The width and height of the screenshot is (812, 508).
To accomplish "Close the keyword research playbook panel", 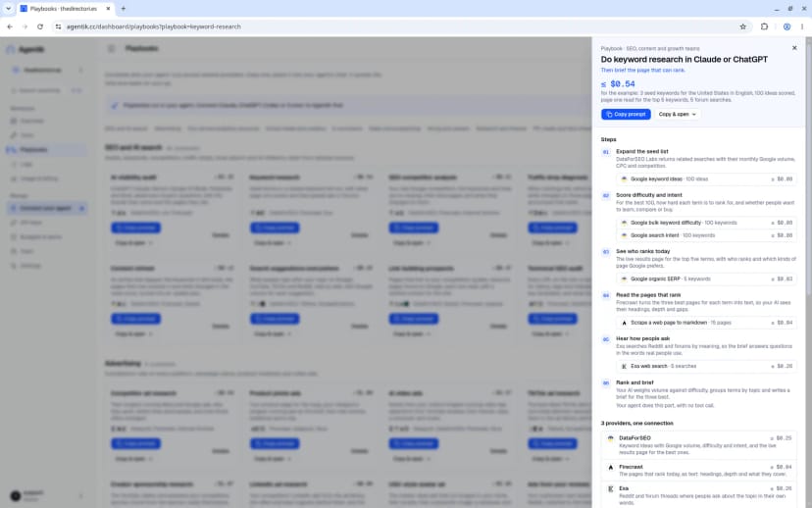I will (x=794, y=48).
